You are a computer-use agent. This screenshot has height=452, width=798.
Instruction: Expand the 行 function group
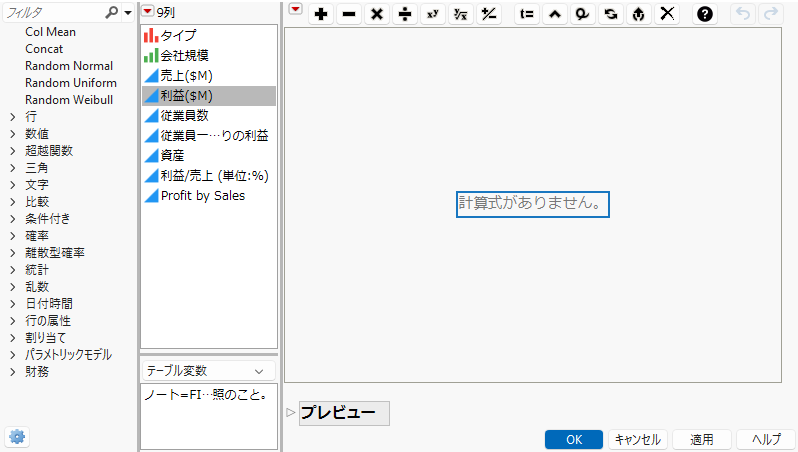tap(13, 117)
